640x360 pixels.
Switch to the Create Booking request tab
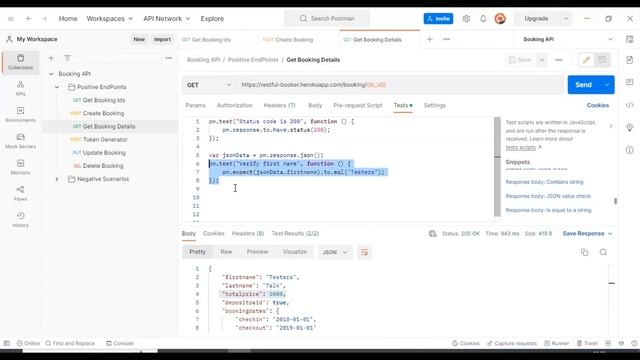[288, 40]
